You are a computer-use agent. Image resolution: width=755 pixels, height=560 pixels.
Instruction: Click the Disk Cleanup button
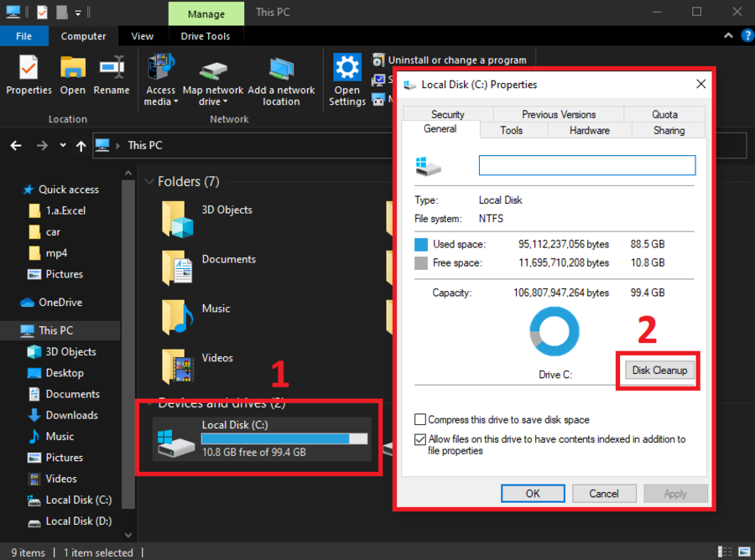click(x=659, y=370)
